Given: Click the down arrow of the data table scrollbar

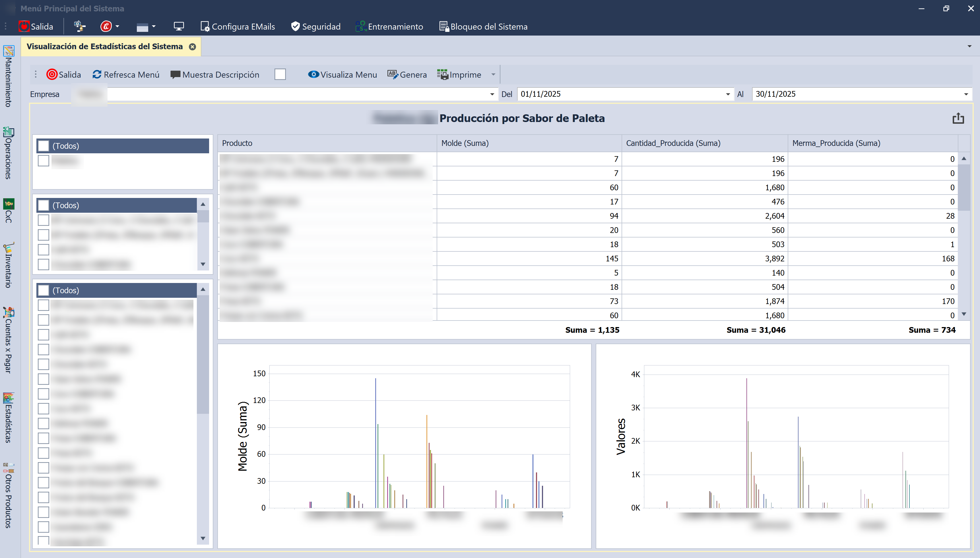Looking at the screenshot, I should point(964,314).
